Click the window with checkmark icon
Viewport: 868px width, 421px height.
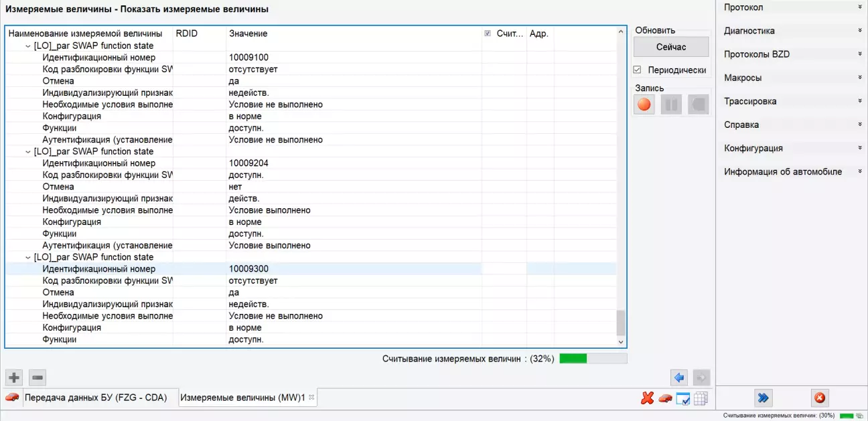tap(683, 398)
